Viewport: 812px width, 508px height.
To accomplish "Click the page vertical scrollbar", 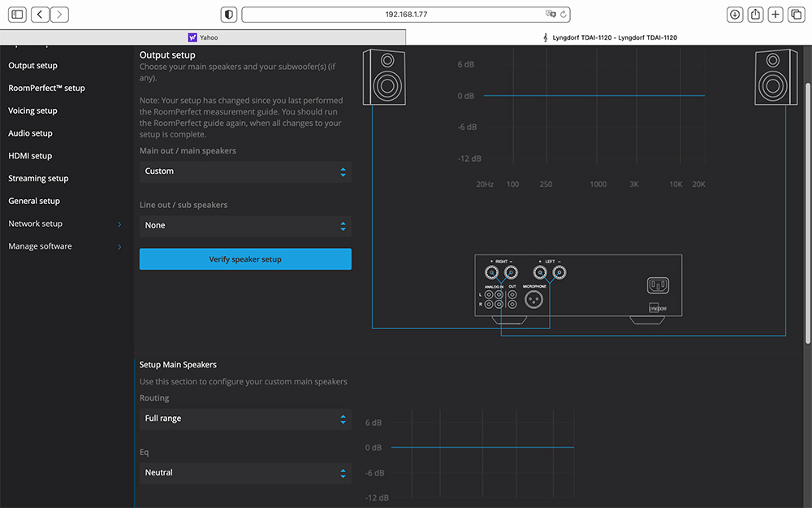I will coord(807,212).
